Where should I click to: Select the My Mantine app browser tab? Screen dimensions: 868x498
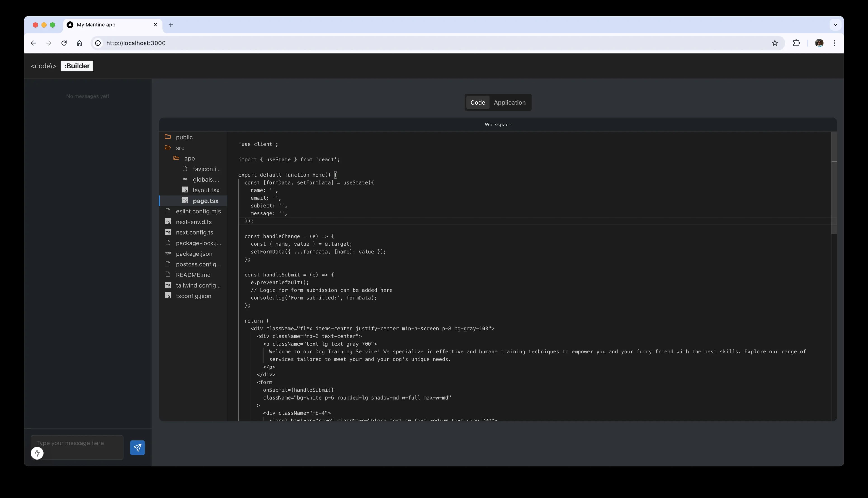[x=113, y=25]
